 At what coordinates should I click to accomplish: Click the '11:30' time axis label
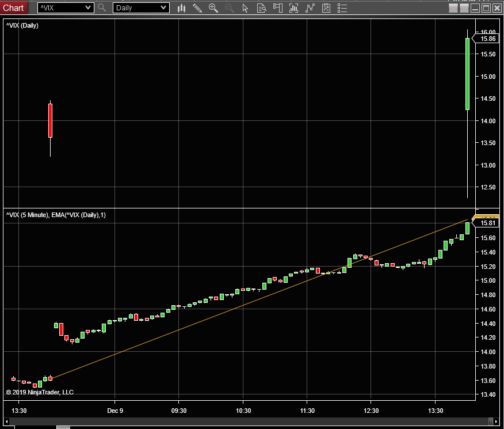point(307,411)
